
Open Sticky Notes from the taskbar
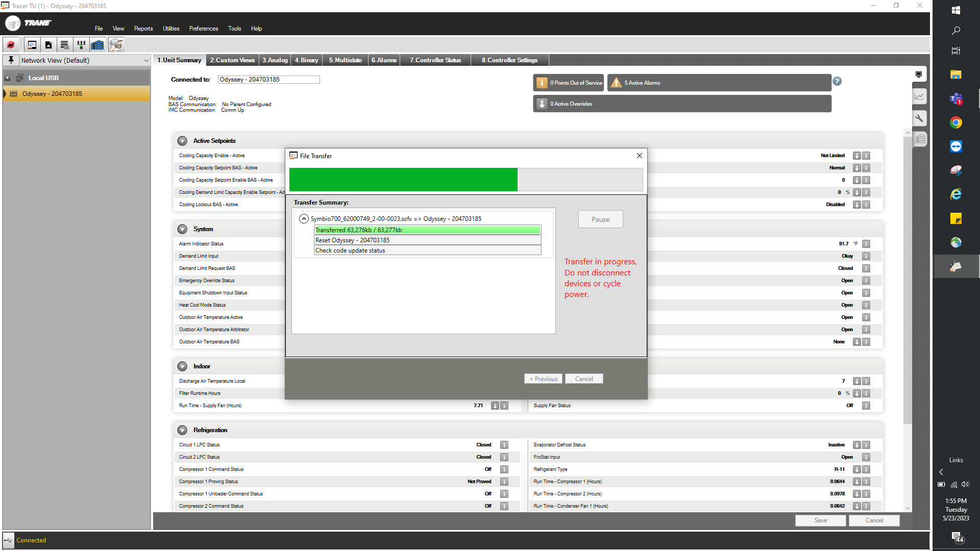coord(956,218)
